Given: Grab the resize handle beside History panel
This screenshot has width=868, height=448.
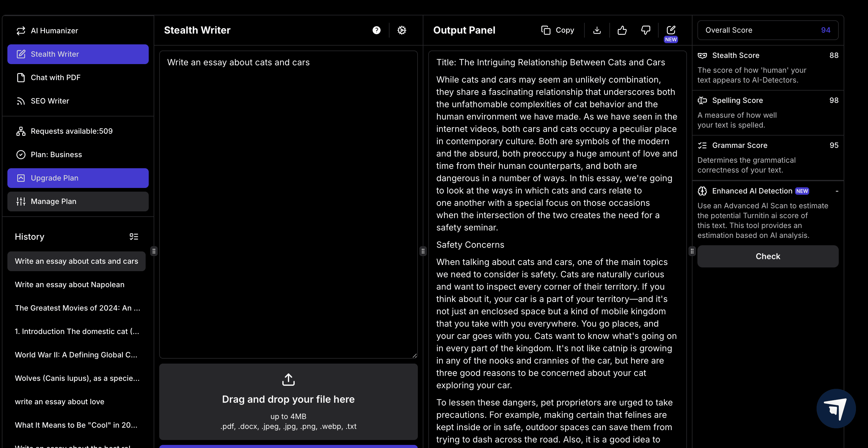Looking at the screenshot, I should tap(154, 251).
